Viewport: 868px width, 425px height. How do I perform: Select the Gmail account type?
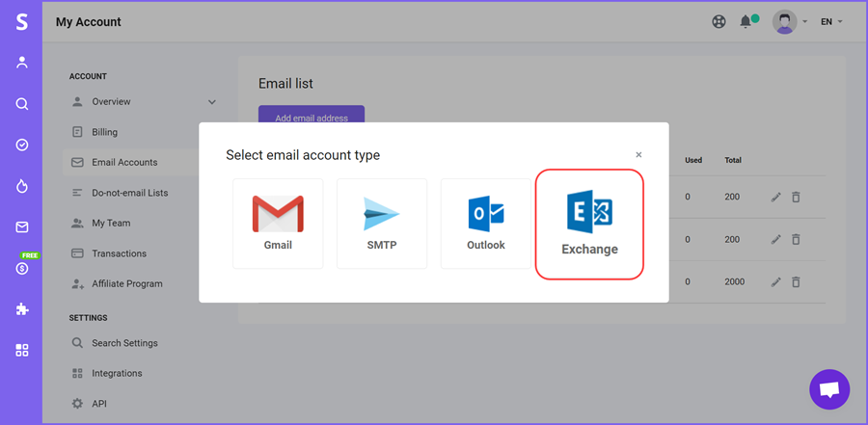(278, 224)
